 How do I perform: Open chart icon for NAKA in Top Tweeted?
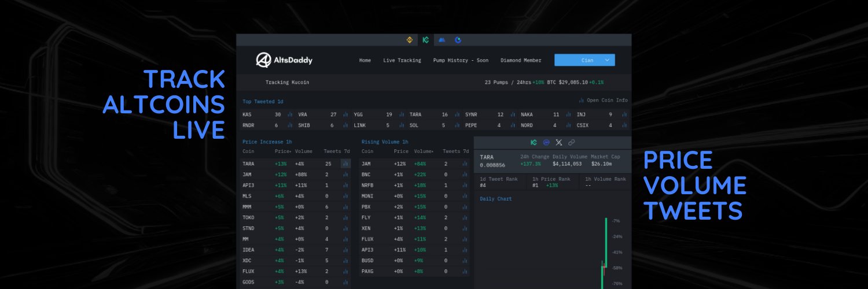tap(568, 114)
